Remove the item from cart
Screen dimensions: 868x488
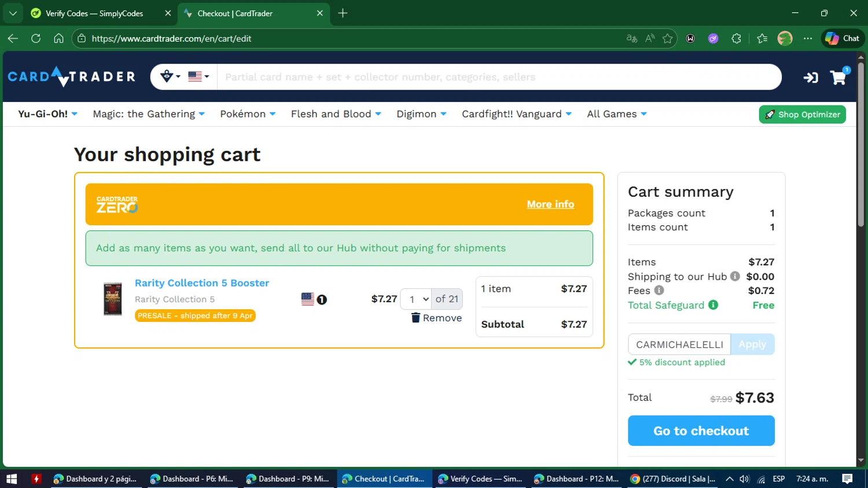pos(436,318)
